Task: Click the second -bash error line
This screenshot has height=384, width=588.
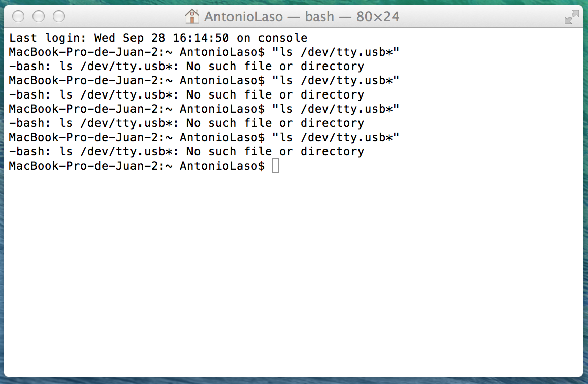Action: pos(186,95)
